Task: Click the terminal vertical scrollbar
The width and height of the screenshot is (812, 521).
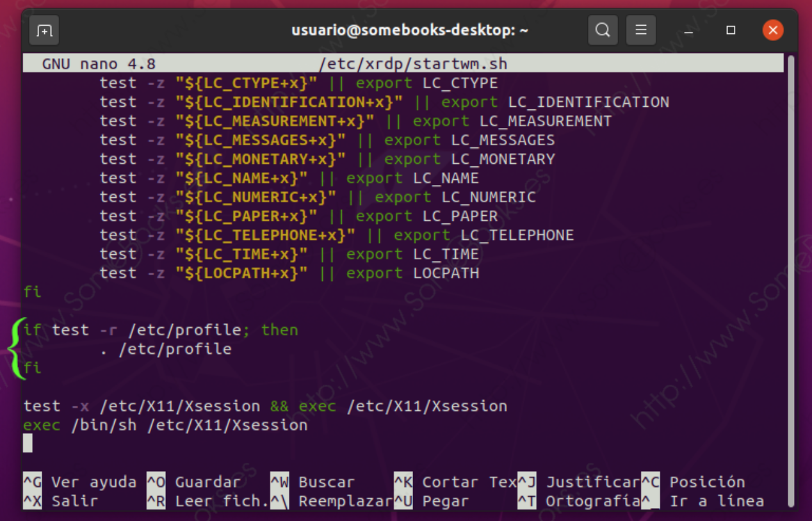Action: [x=791, y=282]
